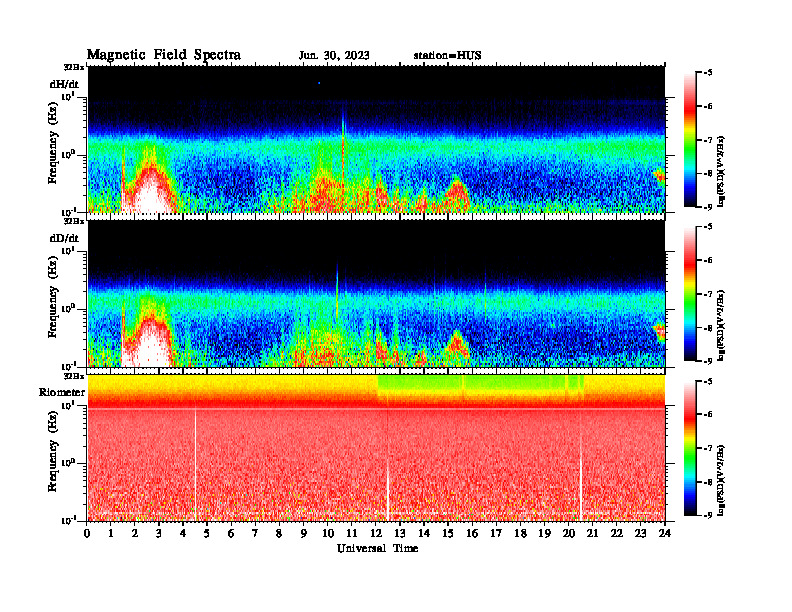This screenshot has width=792, height=612.
Task: Click the date "Jun. 30, 2023"
Action: [334, 56]
